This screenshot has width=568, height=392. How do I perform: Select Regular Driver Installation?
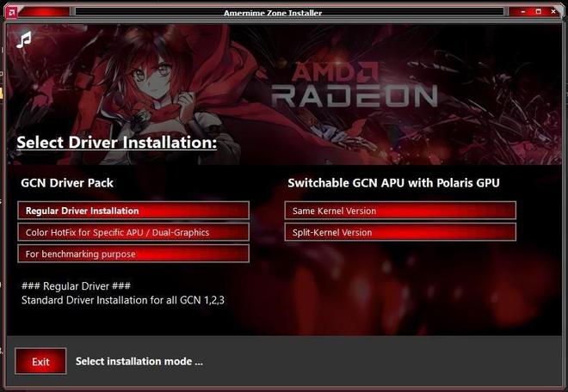click(x=133, y=211)
